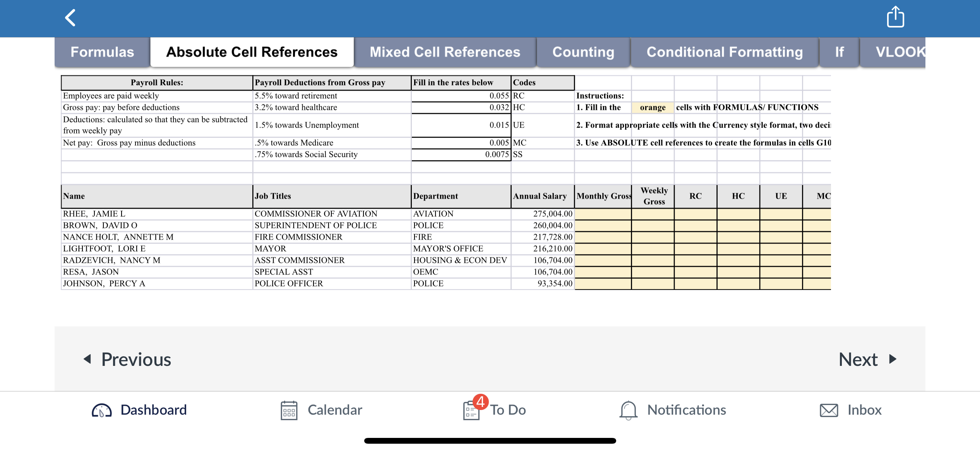Switch to the Formulas tab
Viewport: 980px width, 453px height.
click(102, 51)
